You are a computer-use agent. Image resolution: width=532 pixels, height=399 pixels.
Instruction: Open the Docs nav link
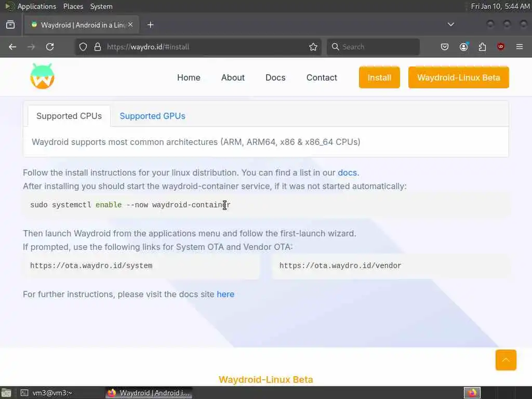275,78
